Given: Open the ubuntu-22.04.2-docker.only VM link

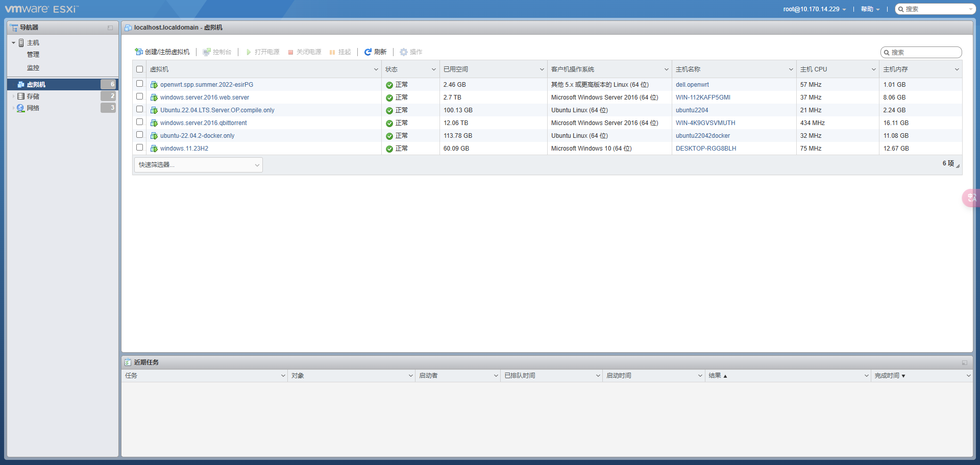Looking at the screenshot, I should coord(197,136).
